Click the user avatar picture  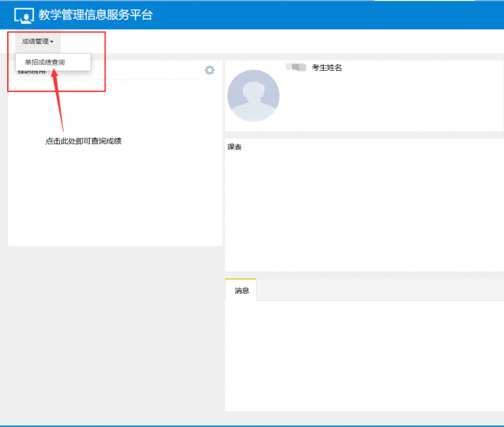coord(253,95)
